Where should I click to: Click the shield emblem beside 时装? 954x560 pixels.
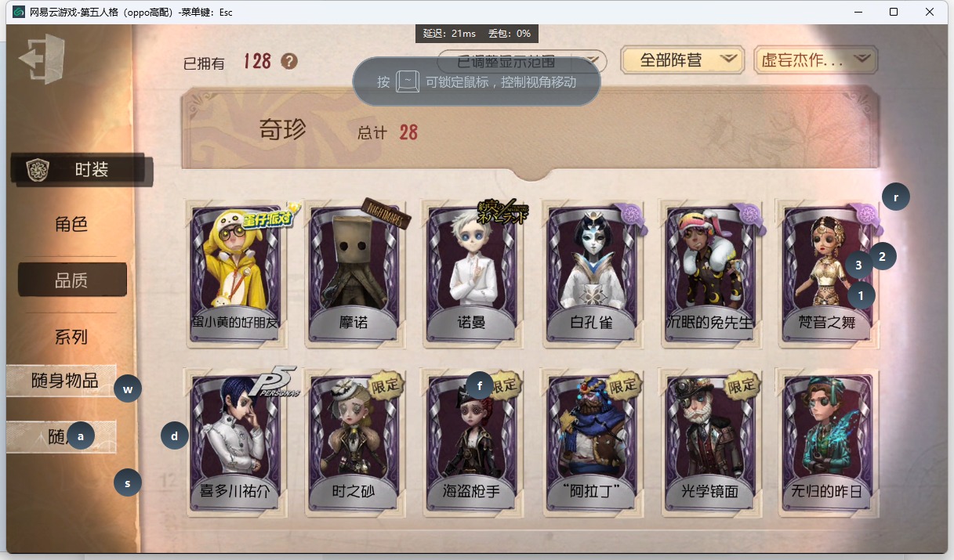38,170
